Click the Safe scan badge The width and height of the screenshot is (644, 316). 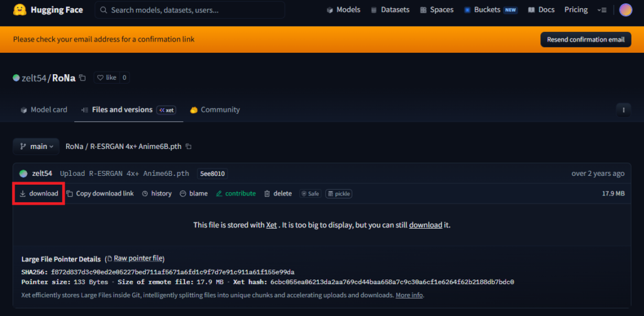[309, 193]
